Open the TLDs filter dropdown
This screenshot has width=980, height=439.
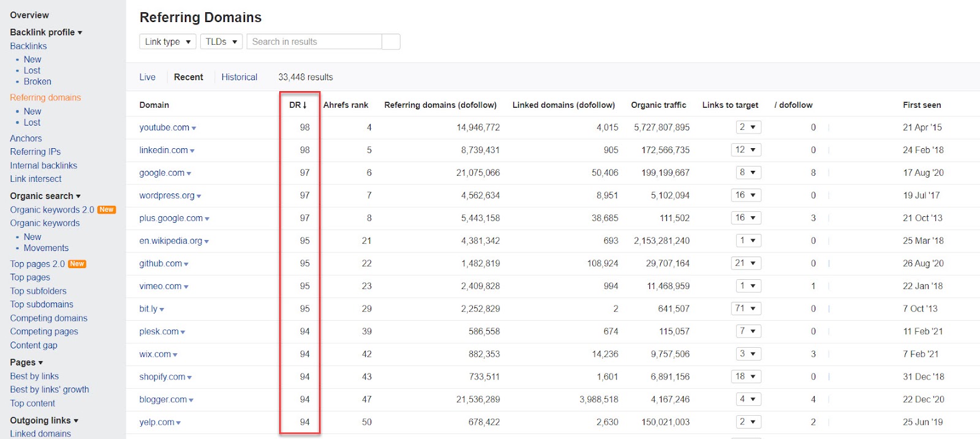point(221,42)
